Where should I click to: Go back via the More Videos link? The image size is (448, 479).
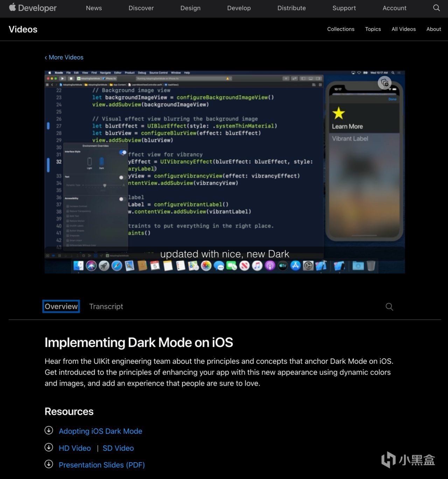[64, 57]
